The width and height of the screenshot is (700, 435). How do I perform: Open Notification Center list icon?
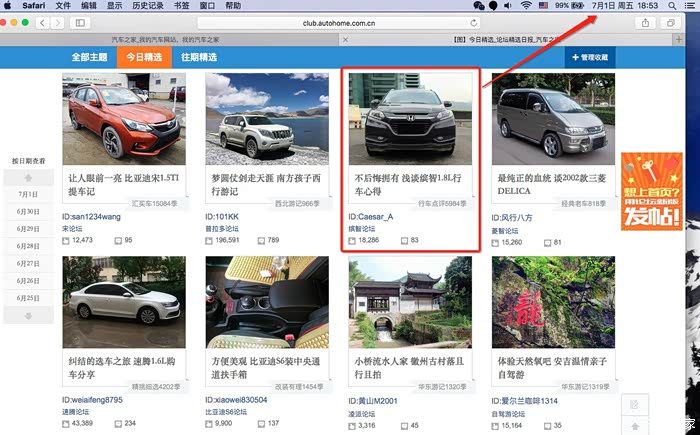(x=690, y=5)
